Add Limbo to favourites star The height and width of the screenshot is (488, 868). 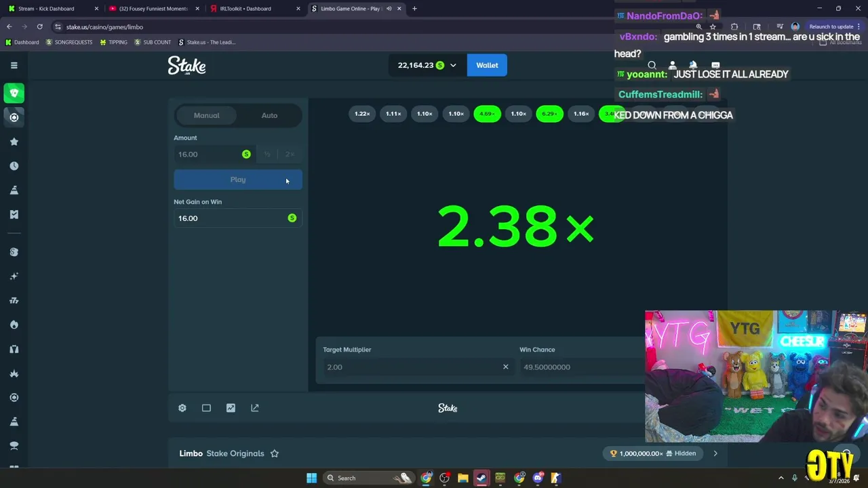coord(275,453)
